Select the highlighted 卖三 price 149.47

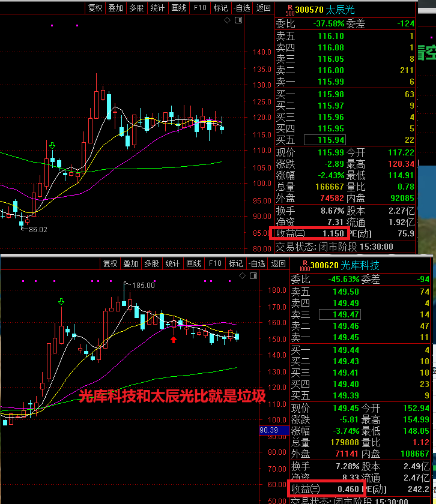tap(340, 314)
